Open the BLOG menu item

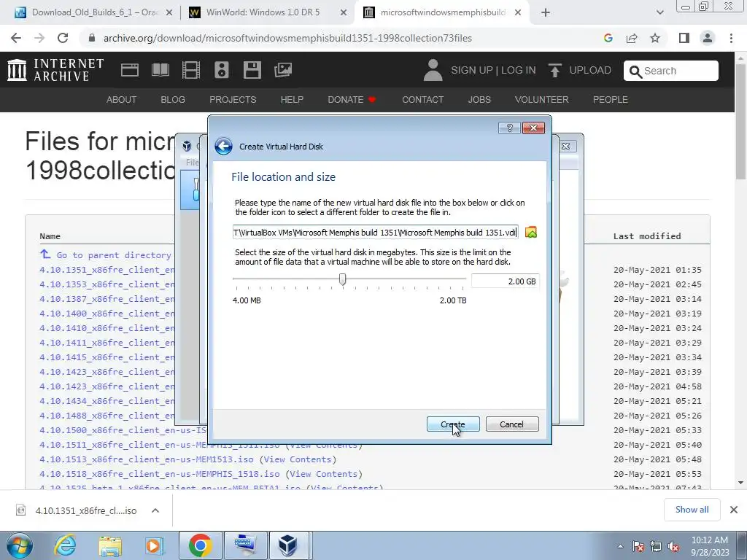click(x=172, y=99)
